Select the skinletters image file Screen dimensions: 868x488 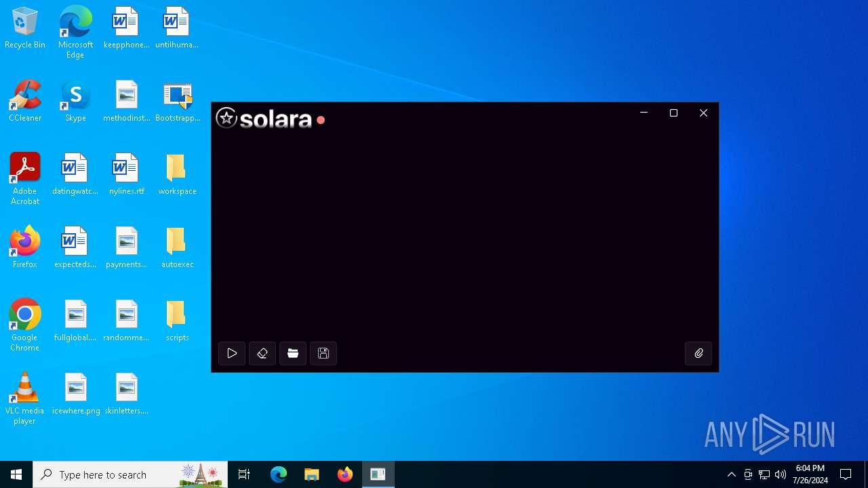point(126,394)
